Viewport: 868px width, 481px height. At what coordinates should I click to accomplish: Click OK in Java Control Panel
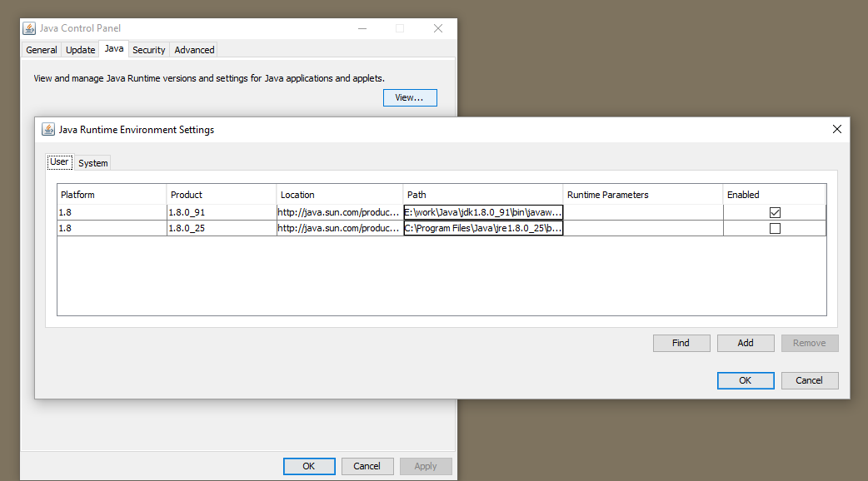click(309, 466)
